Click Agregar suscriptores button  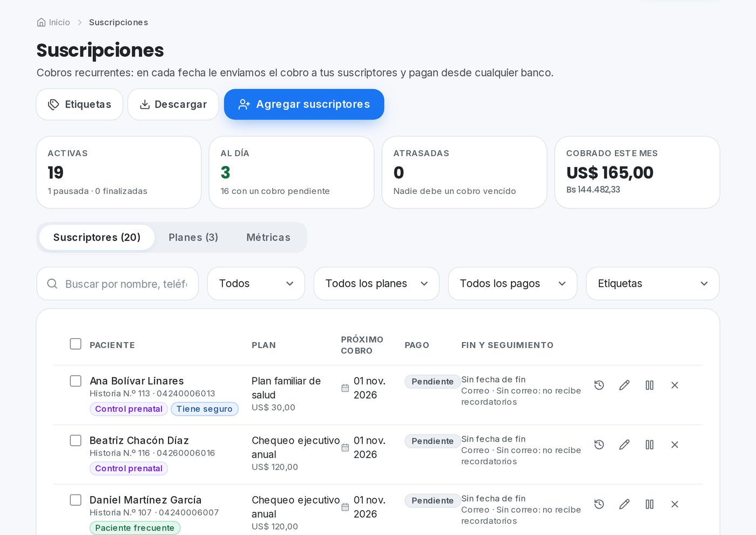point(304,104)
